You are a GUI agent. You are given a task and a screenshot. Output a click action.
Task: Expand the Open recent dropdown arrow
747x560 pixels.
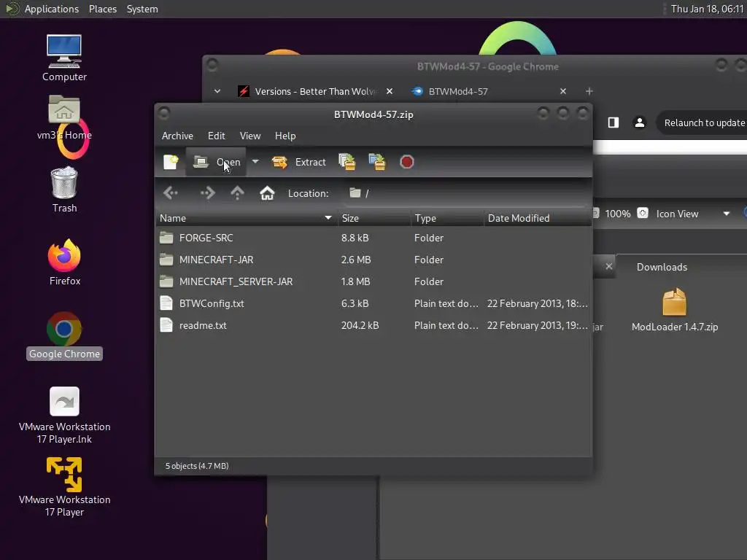[x=255, y=162]
